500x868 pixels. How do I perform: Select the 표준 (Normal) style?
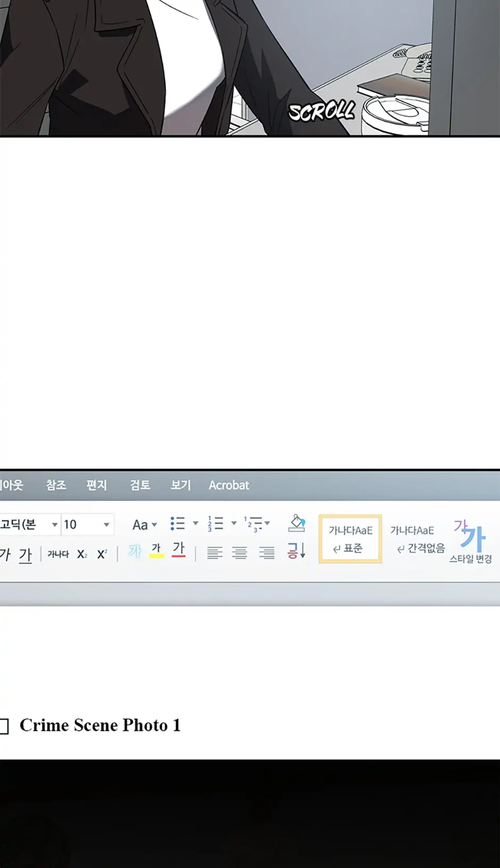[x=350, y=539]
